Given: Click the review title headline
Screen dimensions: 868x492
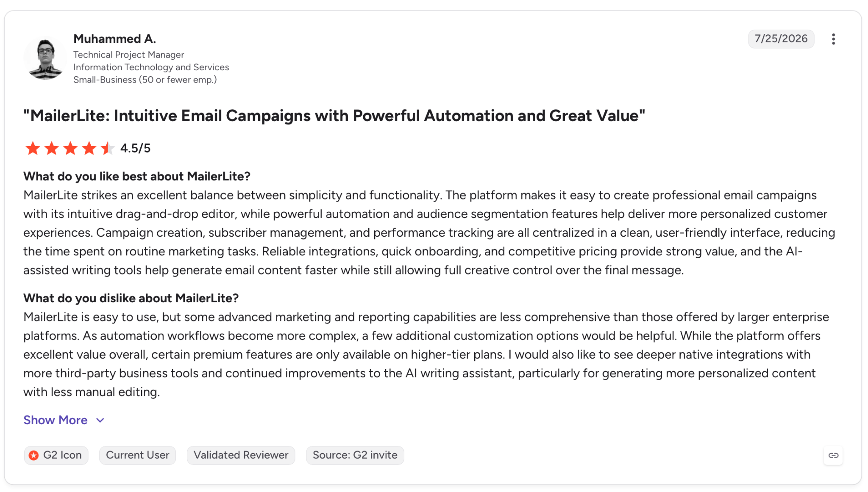Looking at the screenshot, I should coord(334,116).
